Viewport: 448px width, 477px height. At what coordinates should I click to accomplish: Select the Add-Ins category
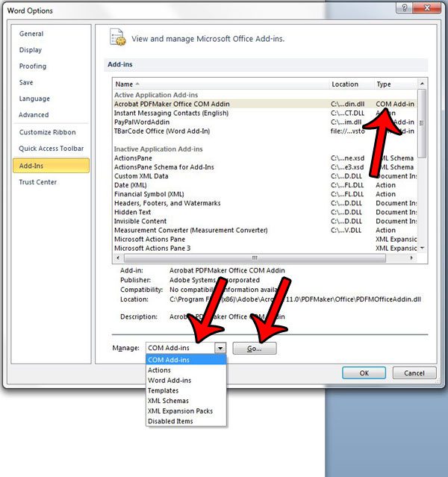pyautogui.click(x=51, y=166)
